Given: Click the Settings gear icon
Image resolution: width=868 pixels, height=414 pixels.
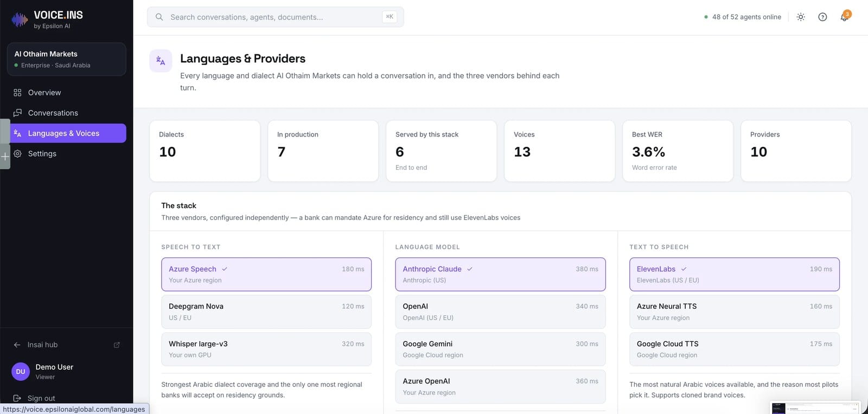Looking at the screenshot, I should pyautogui.click(x=17, y=154).
